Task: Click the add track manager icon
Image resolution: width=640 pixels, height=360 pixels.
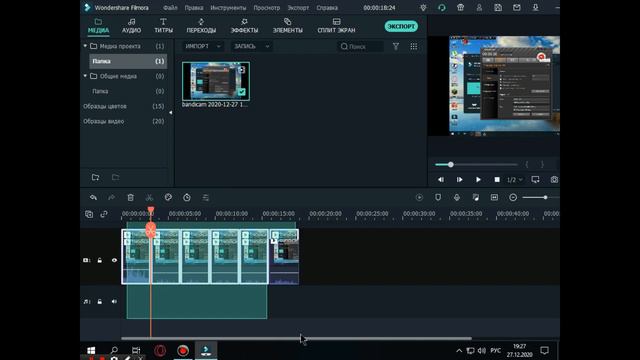Action: pos(89,214)
